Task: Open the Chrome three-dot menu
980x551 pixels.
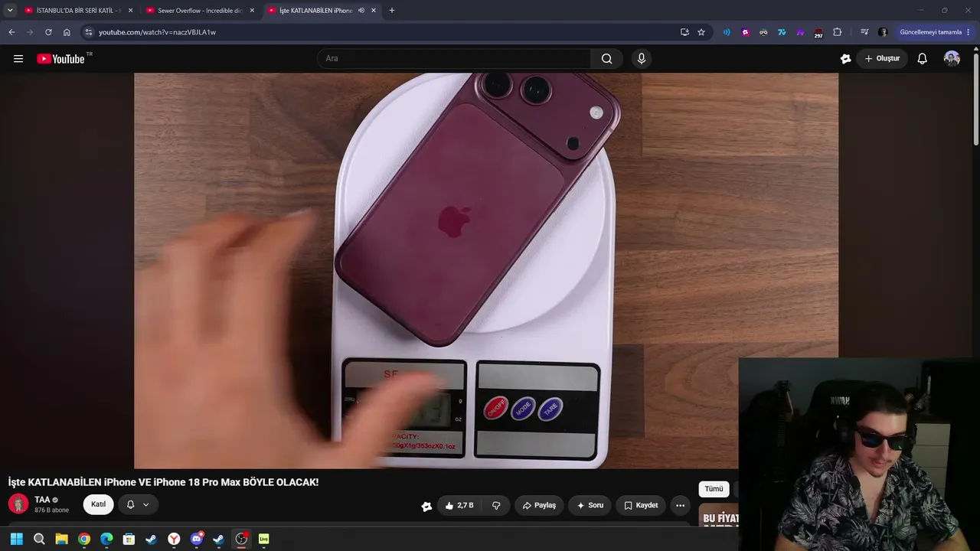Action: pyautogui.click(x=969, y=32)
